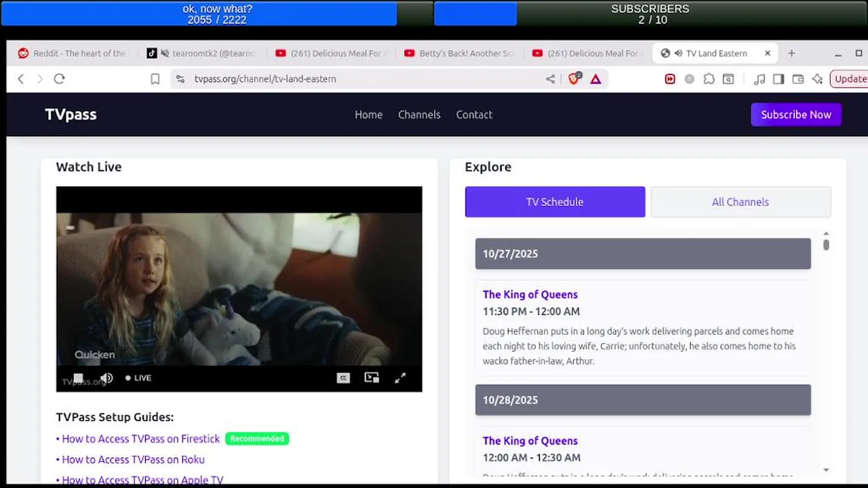This screenshot has width=868, height=488.
Task: Open How to Access TVPass on Apple TV
Action: pyautogui.click(x=142, y=480)
